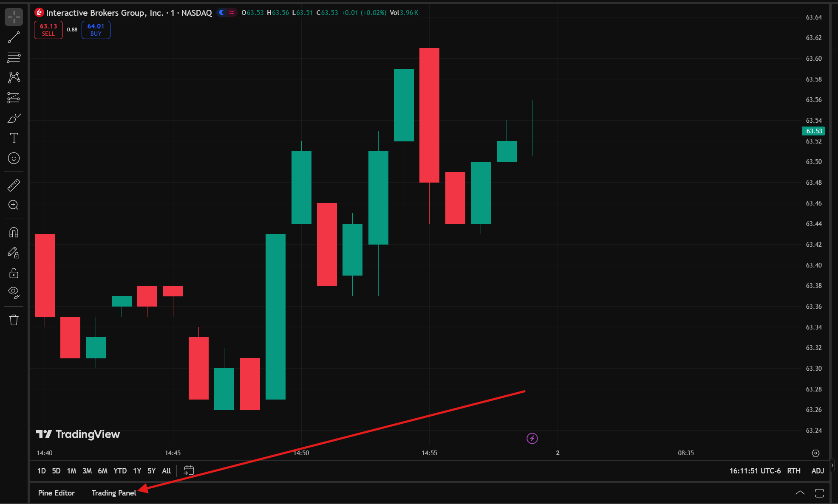Select the crosshair cursor tool
This screenshot has width=838, height=504.
[14, 17]
